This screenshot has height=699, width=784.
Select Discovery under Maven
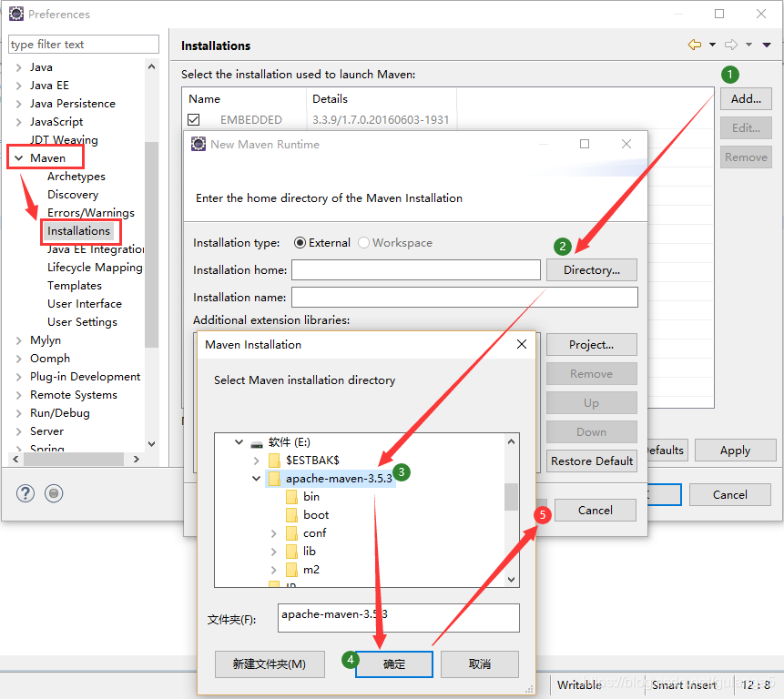73,195
